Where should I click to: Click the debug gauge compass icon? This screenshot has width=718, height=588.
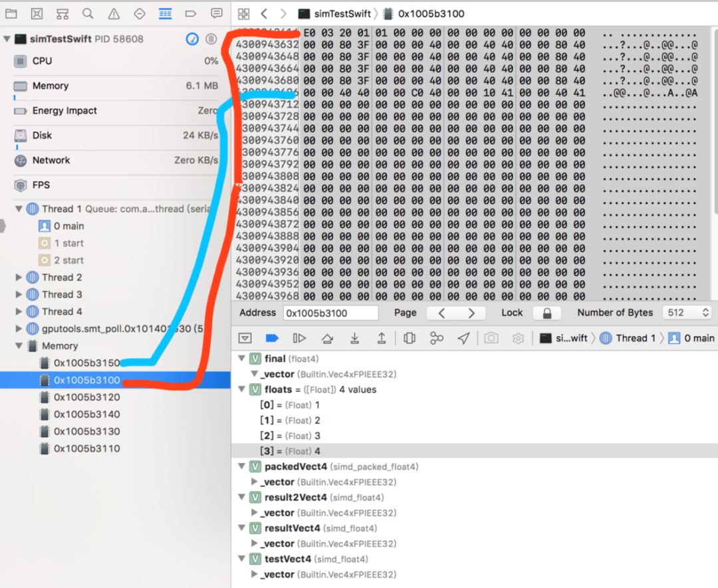pyautogui.click(x=192, y=39)
